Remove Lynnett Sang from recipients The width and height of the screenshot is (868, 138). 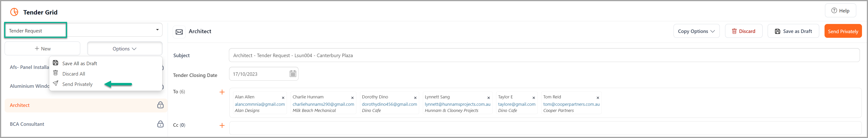pyautogui.click(x=488, y=98)
